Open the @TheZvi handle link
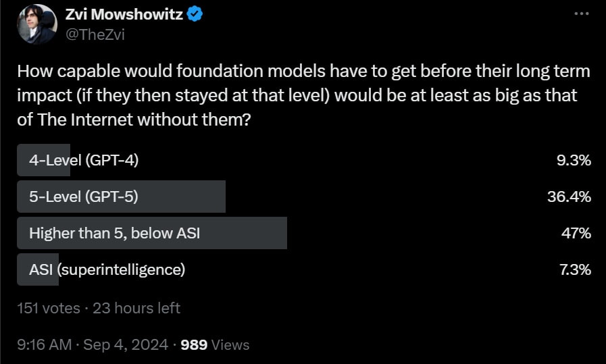The width and height of the screenshot is (606, 364). click(95, 34)
